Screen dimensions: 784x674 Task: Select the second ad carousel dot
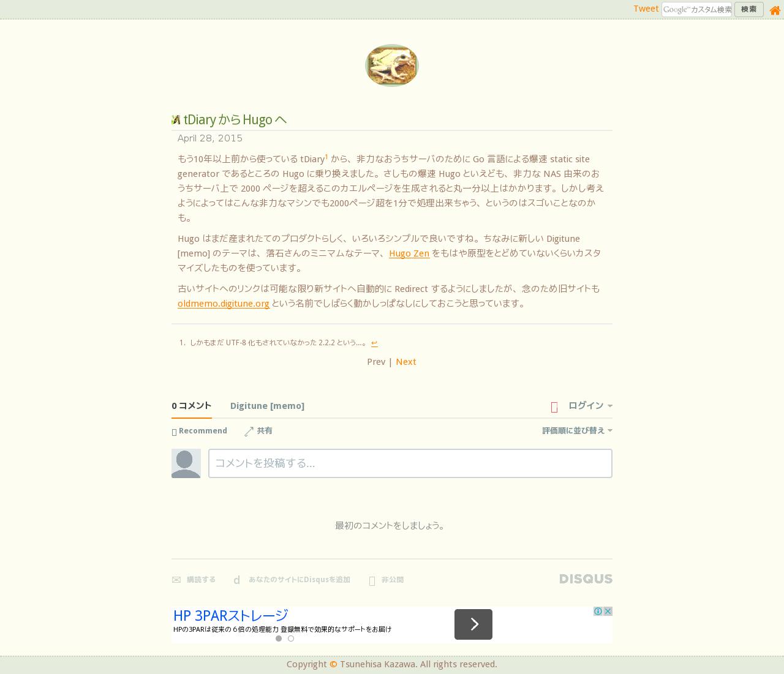pos(291,638)
